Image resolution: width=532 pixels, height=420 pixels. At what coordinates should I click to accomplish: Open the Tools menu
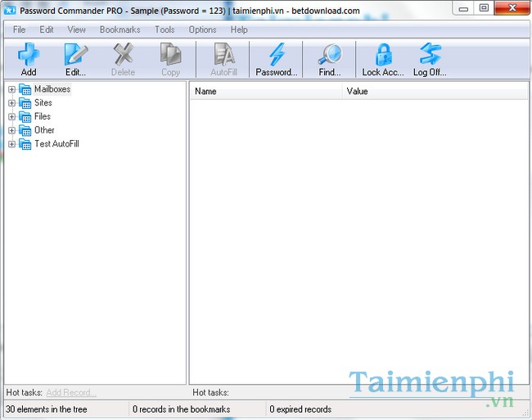click(165, 29)
